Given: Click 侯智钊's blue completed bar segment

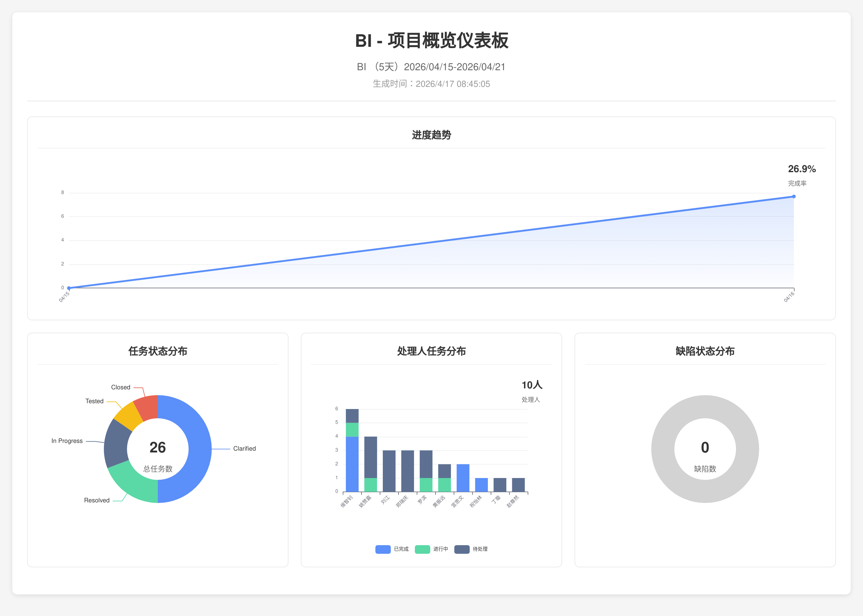Looking at the screenshot, I should [x=352, y=464].
